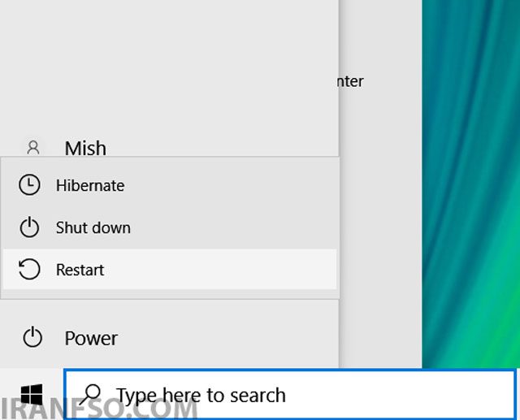Focus the Type here to search box

tap(290, 395)
